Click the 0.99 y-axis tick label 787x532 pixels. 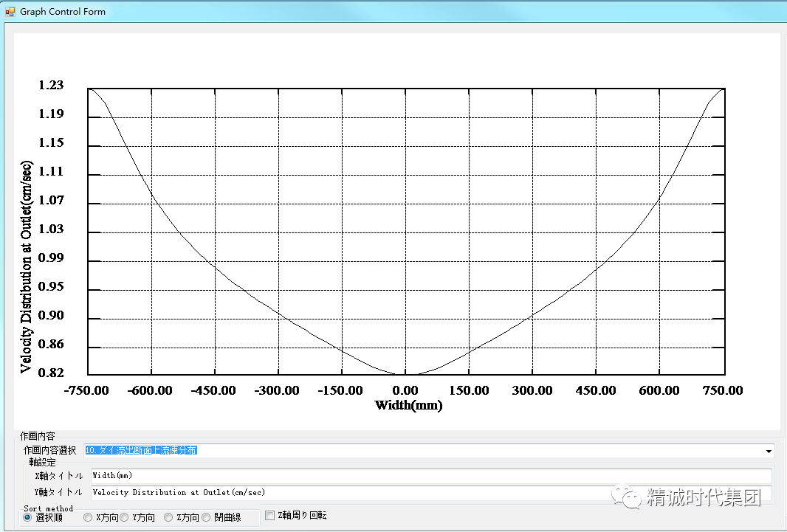51,258
